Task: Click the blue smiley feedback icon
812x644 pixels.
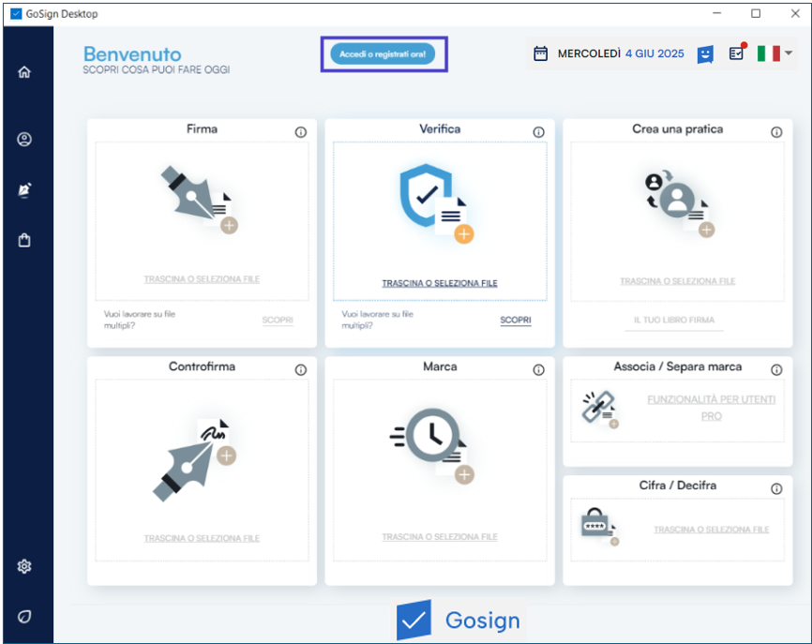Action: [705, 54]
